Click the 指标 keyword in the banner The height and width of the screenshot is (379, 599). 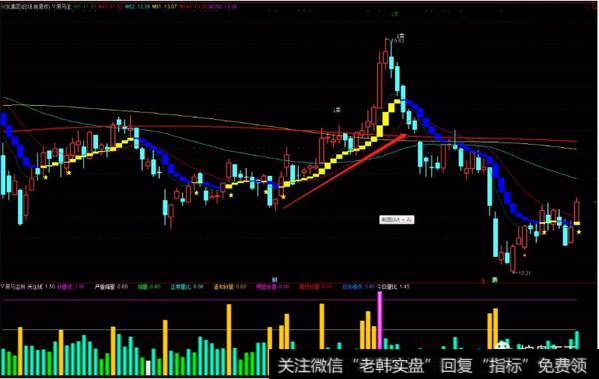(506, 365)
